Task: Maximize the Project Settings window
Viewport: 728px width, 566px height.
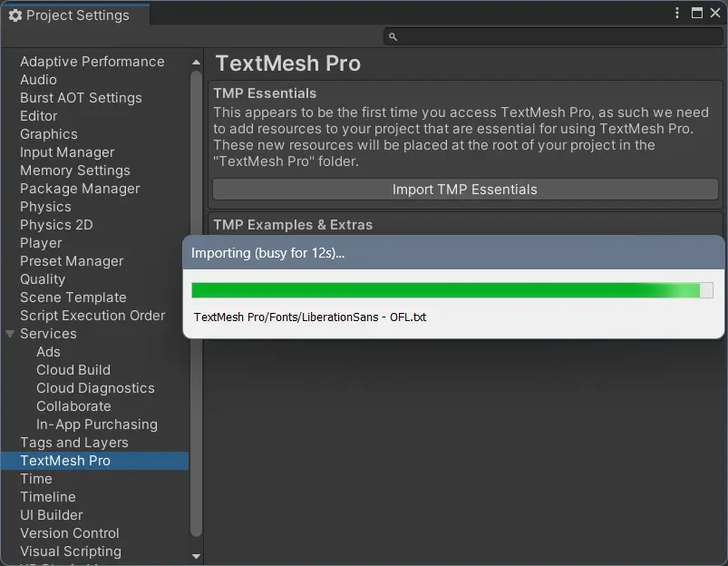Action: pos(696,13)
